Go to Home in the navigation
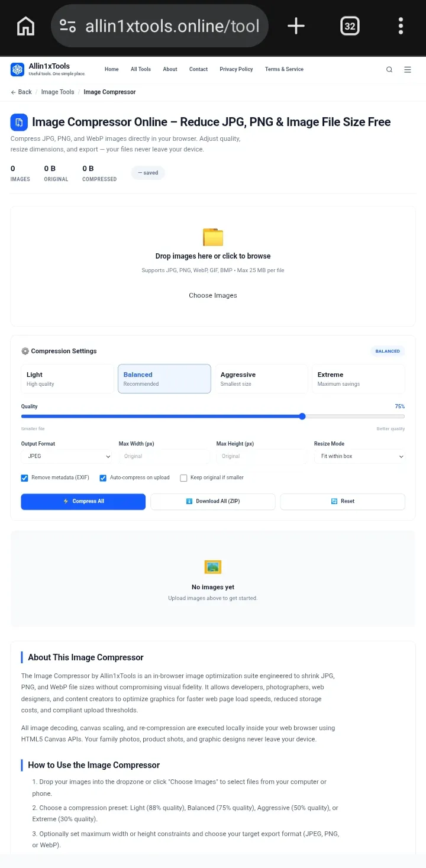Image resolution: width=426 pixels, height=868 pixels. click(x=112, y=69)
